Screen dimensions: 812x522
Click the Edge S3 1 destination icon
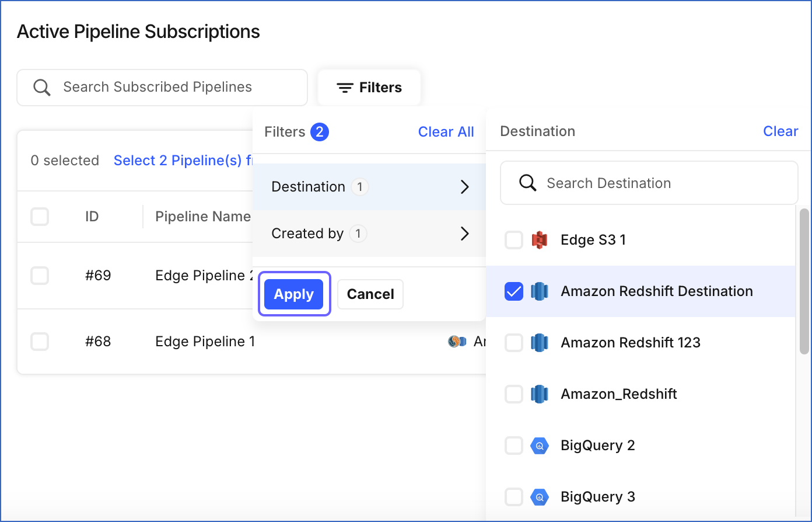click(540, 240)
